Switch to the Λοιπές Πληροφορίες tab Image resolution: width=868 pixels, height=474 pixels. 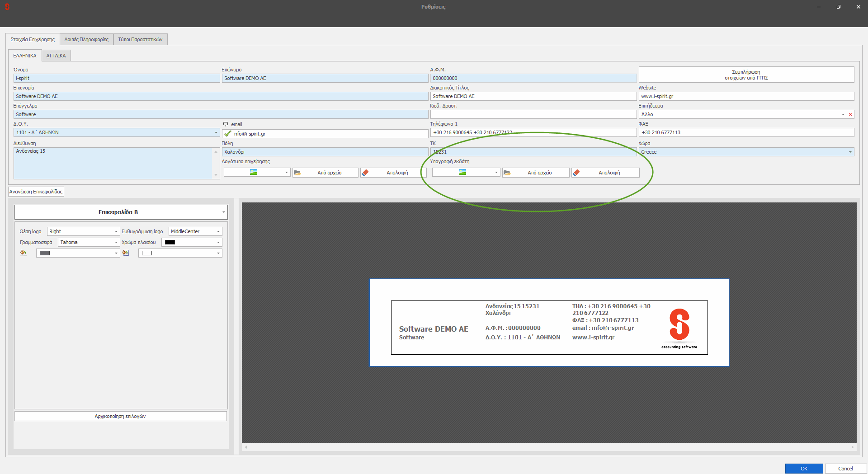(86, 39)
